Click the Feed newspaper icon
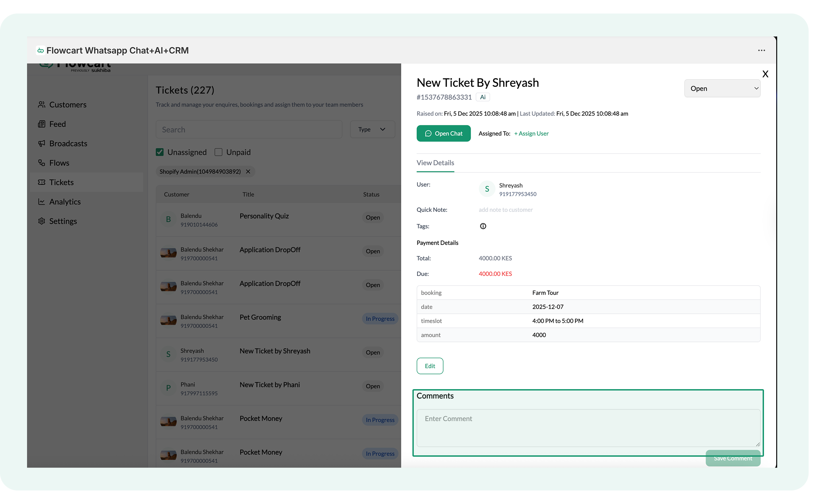The image size is (837, 504). (x=42, y=124)
